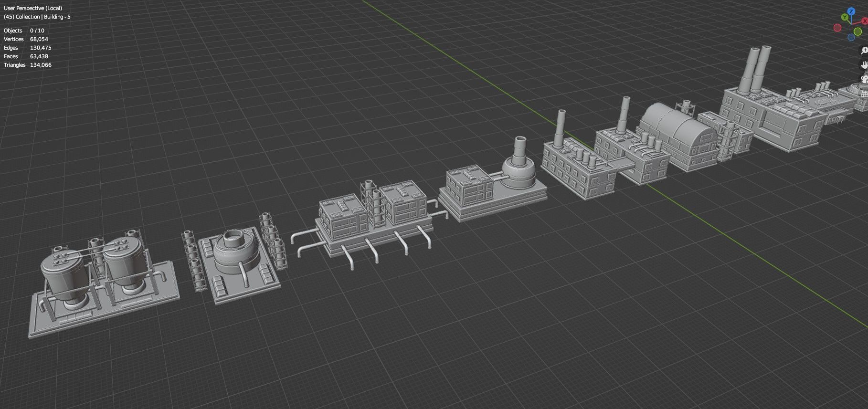The width and height of the screenshot is (868, 409).
Task: Toggle perspective/orthographic grid icon
Action: [864, 94]
